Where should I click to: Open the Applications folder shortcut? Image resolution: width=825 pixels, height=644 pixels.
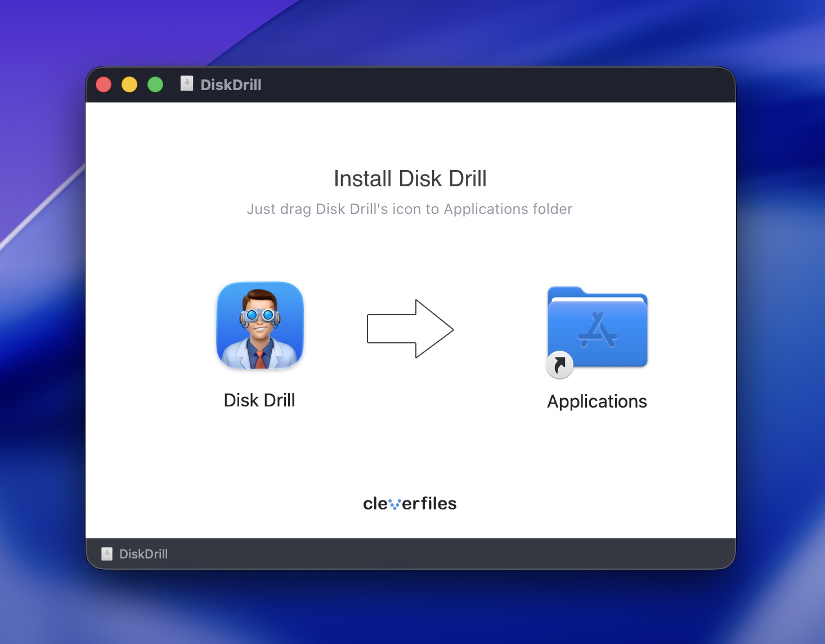[x=597, y=331]
